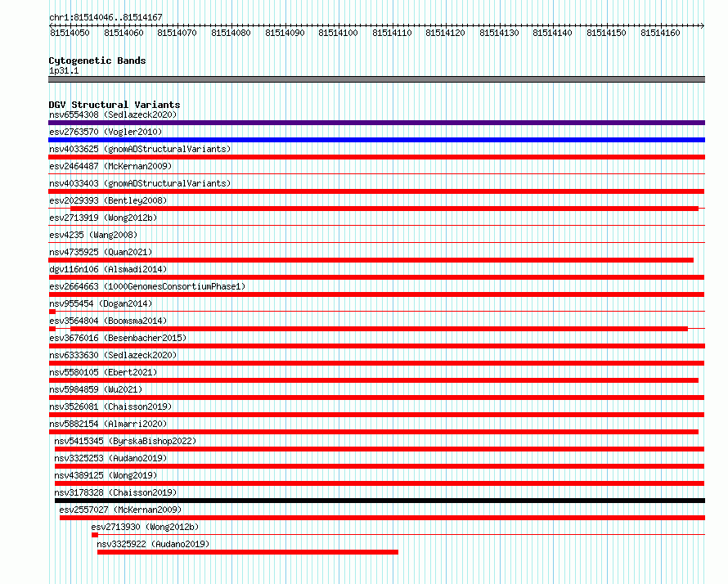Viewport: 728px width, 584px height.
Task: Click esv2713919 (Wong2012b) label
Action: point(103,218)
